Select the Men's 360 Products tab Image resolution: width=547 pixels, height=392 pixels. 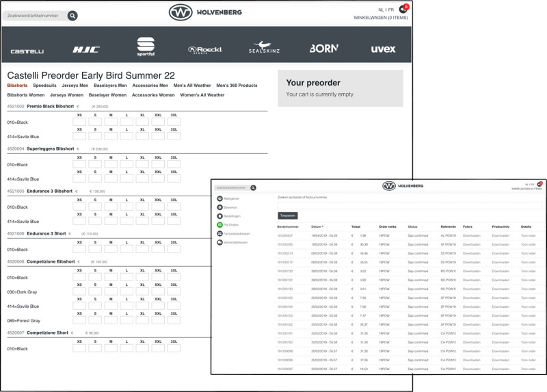tap(237, 86)
